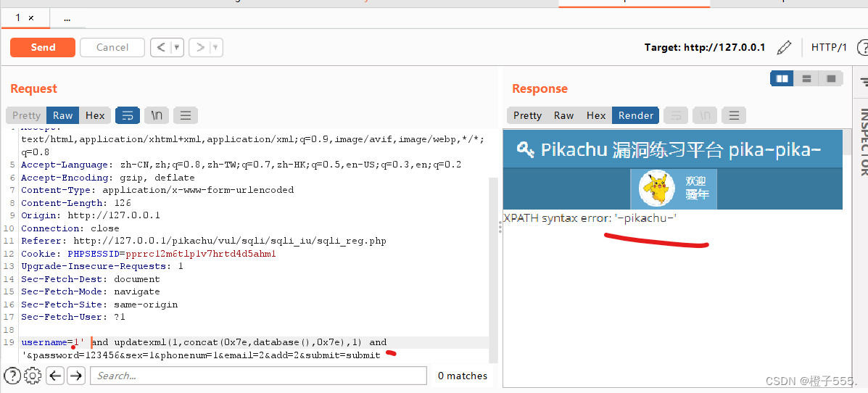Click the Accept-Encoding header line
Image resolution: width=868 pixels, height=393 pixels.
[x=108, y=178]
